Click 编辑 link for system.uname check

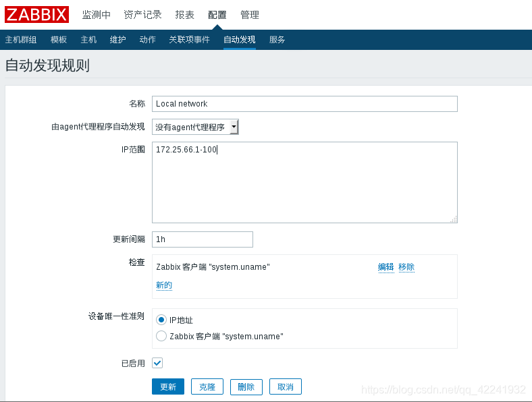pyautogui.click(x=385, y=267)
